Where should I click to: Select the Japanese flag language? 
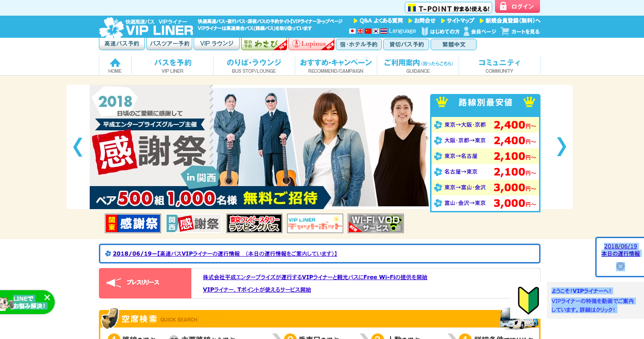[x=352, y=31]
